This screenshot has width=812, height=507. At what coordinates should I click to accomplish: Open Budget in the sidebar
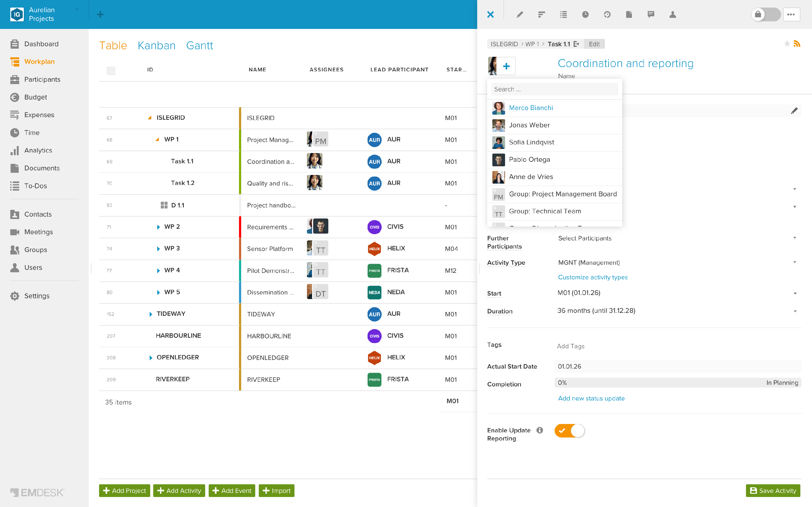click(35, 97)
